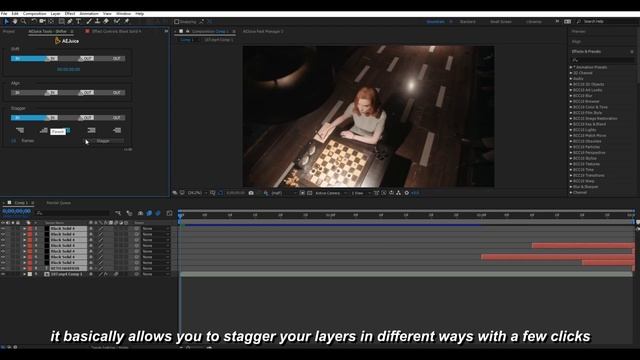Viewport: 640px width, 360px height.
Task: Toggle transparency grid in viewer bar
Action: click(309, 193)
